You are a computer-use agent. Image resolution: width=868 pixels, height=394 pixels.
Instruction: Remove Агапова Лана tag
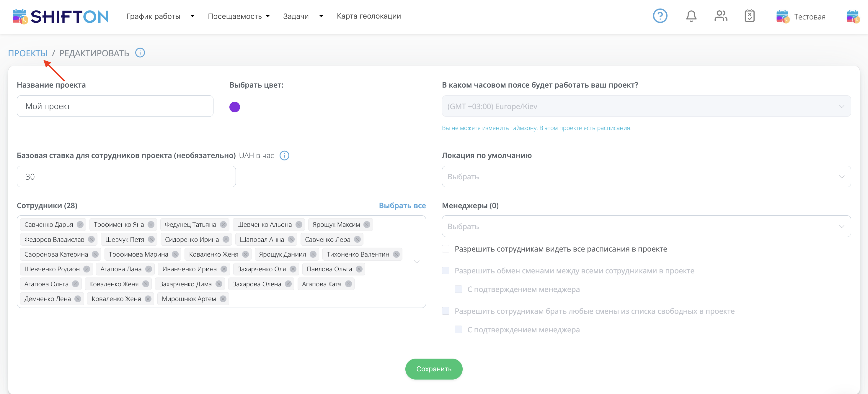(149, 269)
